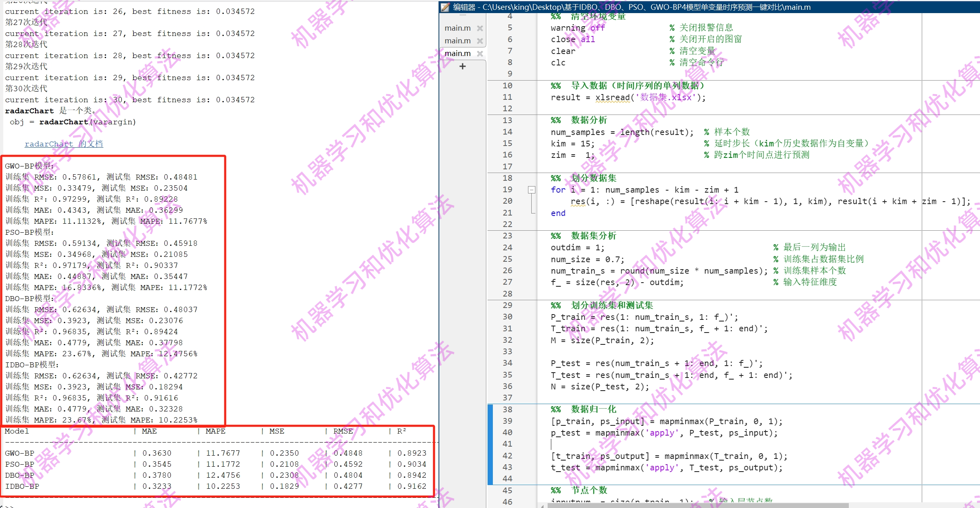Click line number 20 in gutter
This screenshot has width=980, height=508.
(507, 201)
